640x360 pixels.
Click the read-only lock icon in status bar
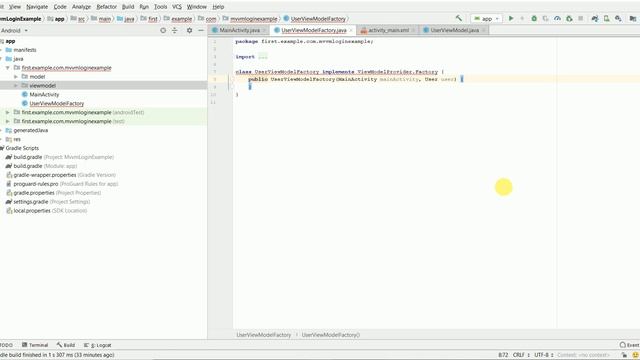pos(624,355)
